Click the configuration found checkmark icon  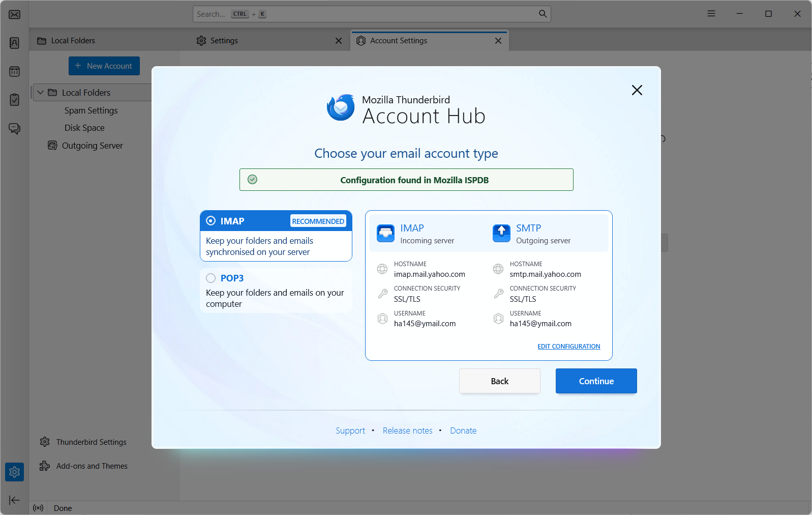click(x=252, y=180)
